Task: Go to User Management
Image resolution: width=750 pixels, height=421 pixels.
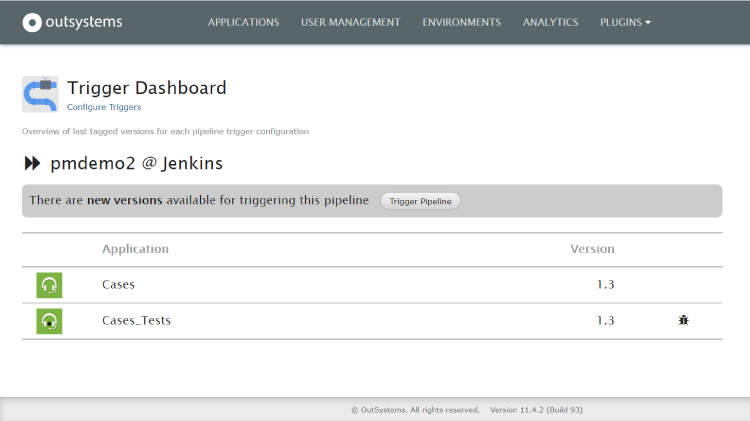Action: coord(350,22)
